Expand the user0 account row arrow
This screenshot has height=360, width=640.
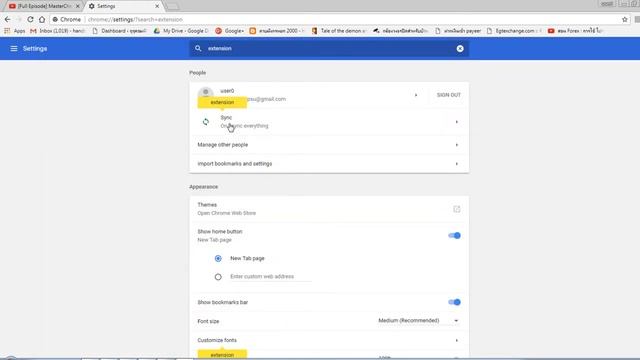click(x=416, y=95)
